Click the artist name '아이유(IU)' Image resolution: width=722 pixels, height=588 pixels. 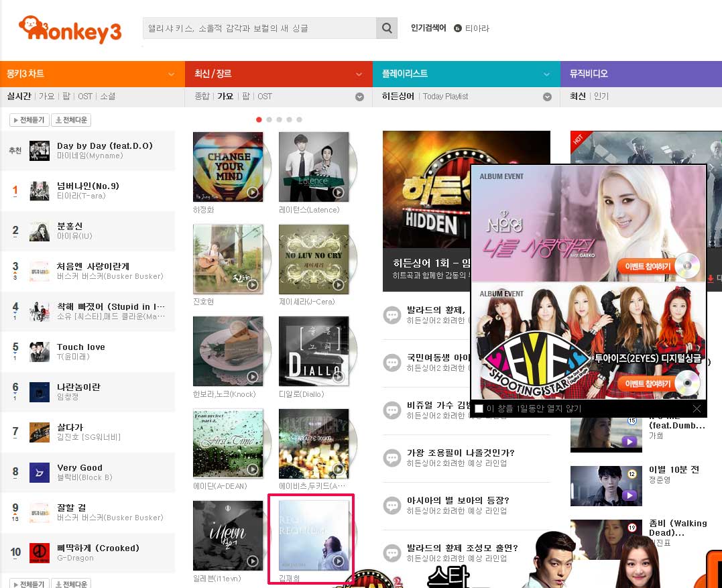tap(74, 236)
